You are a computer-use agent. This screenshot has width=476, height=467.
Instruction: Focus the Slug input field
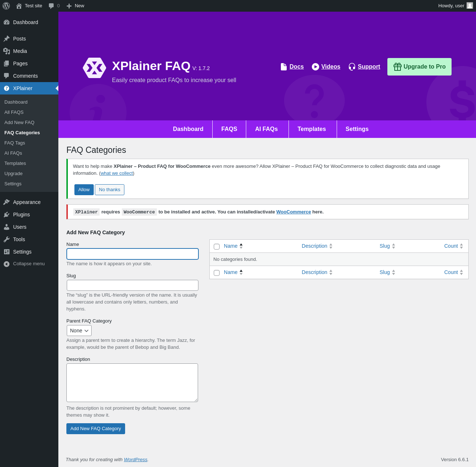point(133,285)
